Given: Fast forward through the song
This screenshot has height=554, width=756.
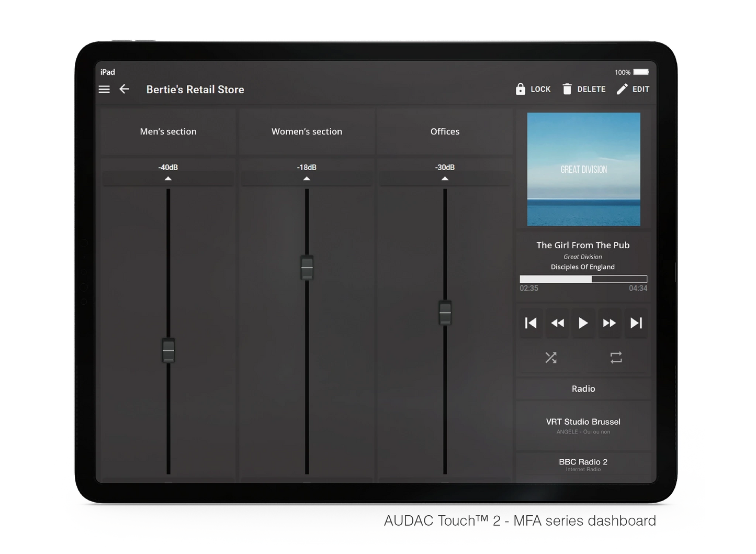Looking at the screenshot, I should tap(610, 323).
